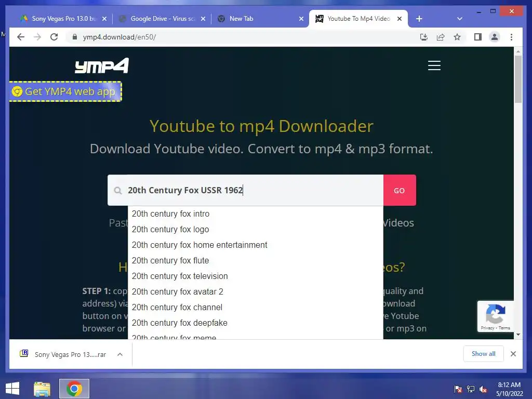Open the Sony Vegas rar download options arrow
This screenshot has height=399, width=532.
click(x=120, y=354)
